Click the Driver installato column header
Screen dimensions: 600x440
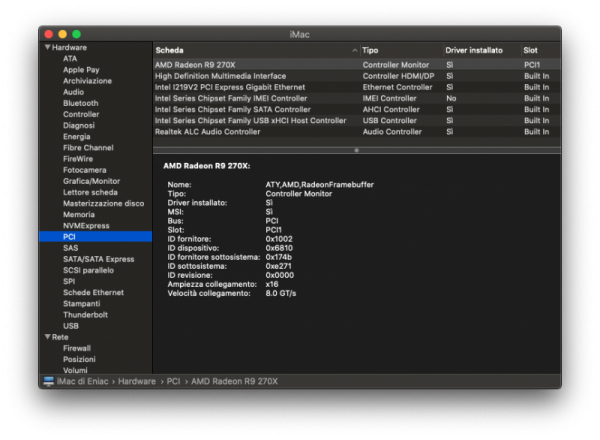point(476,49)
